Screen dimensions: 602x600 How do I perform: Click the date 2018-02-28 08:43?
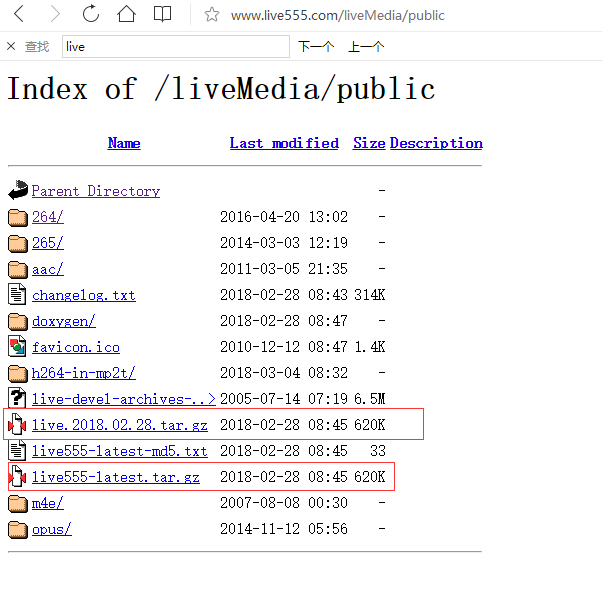tap(284, 295)
